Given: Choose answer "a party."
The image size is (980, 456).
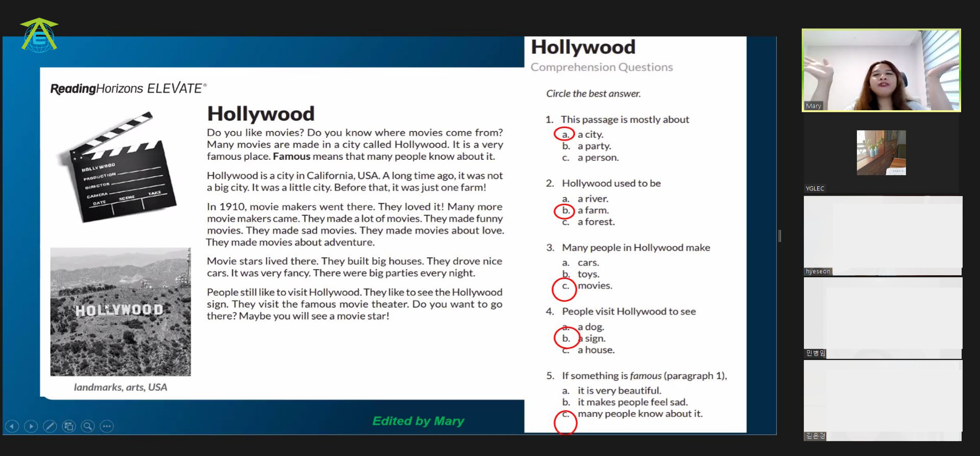Looking at the screenshot, I should pos(594,146).
